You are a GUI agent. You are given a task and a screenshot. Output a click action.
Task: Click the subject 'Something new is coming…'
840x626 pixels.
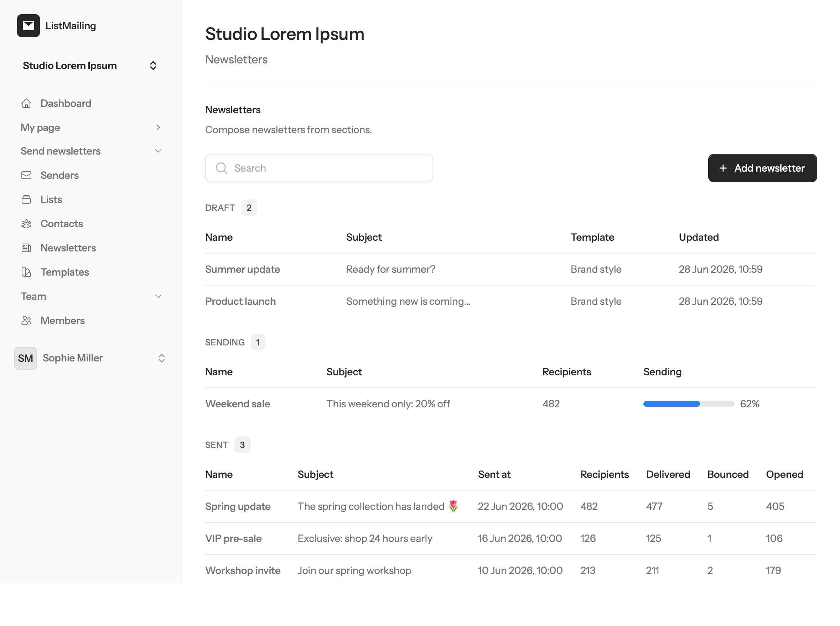pyautogui.click(x=408, y=302)
